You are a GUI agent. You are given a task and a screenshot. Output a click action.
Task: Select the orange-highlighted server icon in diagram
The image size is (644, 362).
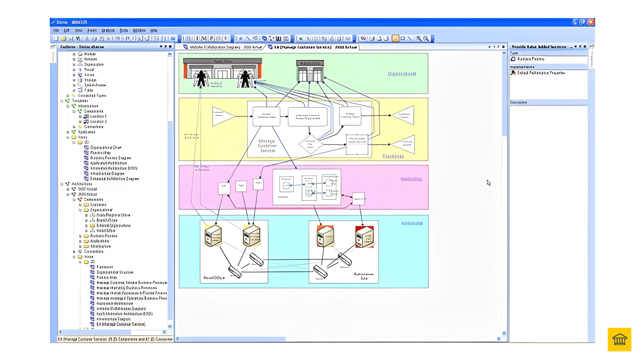click(x=325, y=236)
